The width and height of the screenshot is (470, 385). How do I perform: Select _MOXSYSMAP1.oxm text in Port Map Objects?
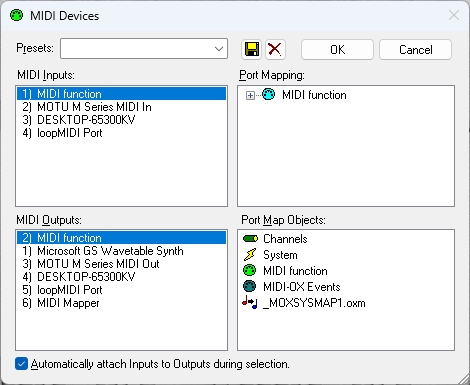(314, 303)
